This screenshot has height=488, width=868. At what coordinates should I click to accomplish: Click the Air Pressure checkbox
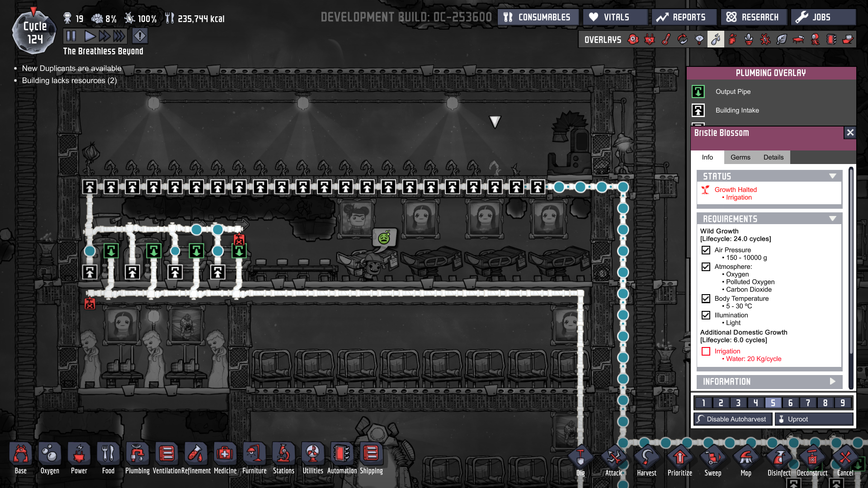tap(706, 250)
